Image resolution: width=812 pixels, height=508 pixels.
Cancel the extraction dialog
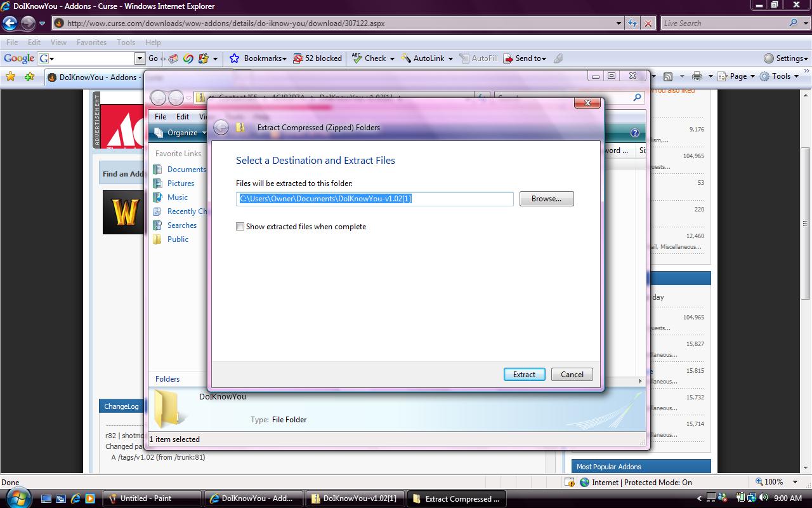(572, 374)
